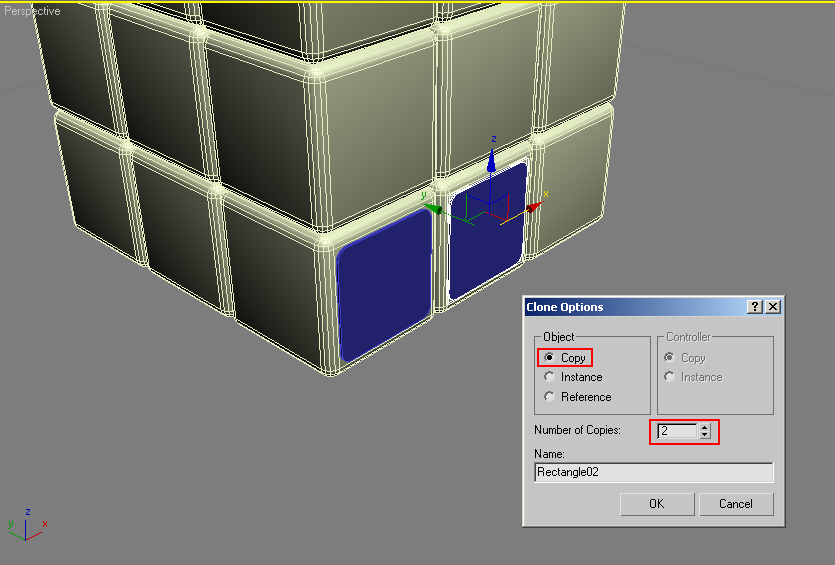Grab the green Y axis gizmo arrow

tap(432, 208)
